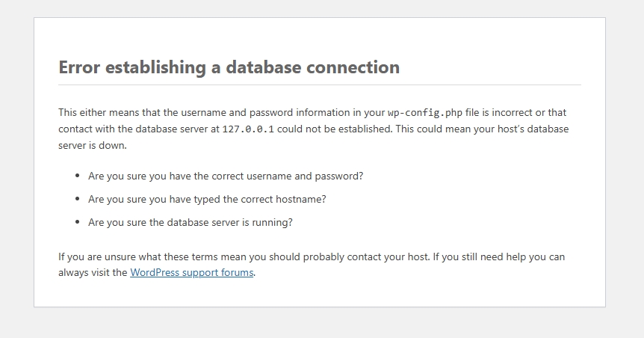This screenshot has height=338, width=644.
Task: Click the 127.0.0.1 server address text
Action: [x=247, y=129]
